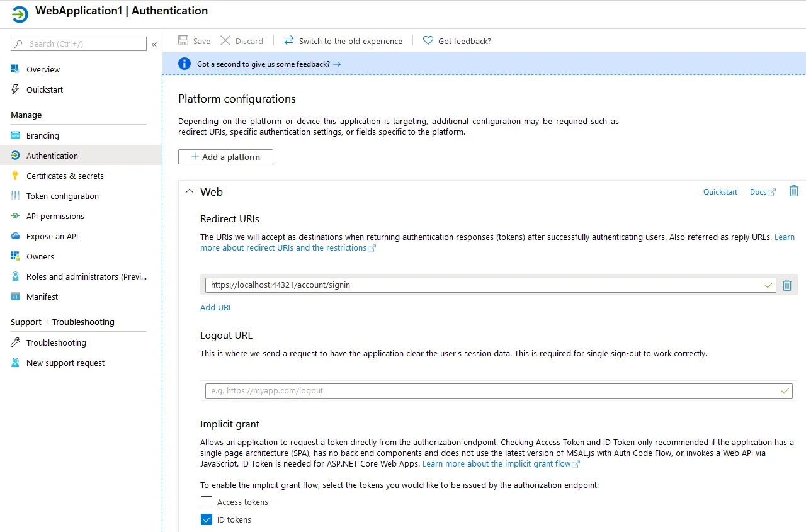Click the Discard button label

tap(249, 41)
